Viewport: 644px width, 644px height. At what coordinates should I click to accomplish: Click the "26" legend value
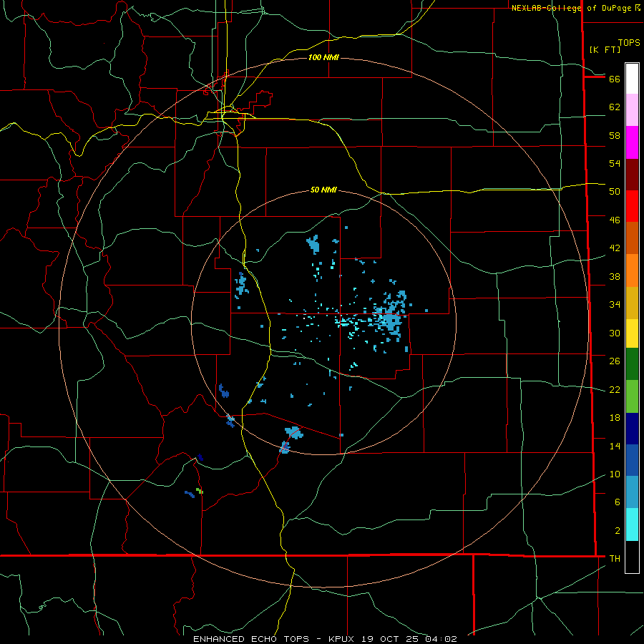615,361
